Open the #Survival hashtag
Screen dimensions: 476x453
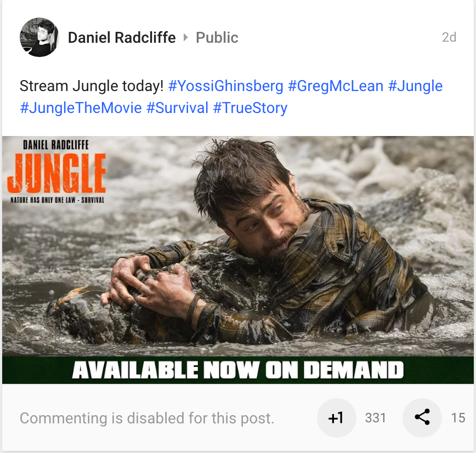point(177,108)
